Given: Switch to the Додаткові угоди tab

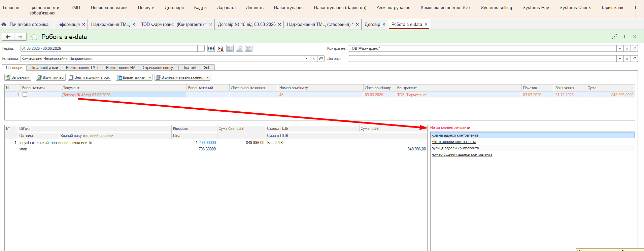Looking at the screenshot, I should point(44,68).
